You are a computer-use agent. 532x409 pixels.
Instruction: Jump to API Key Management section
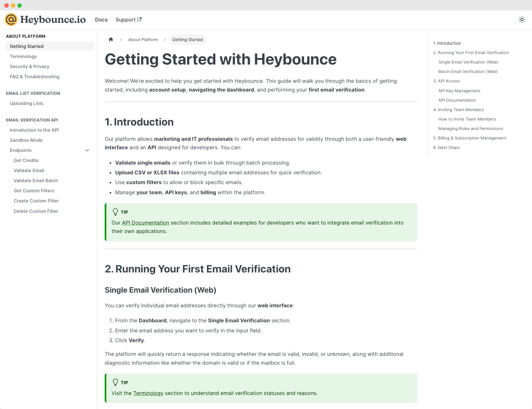pyautogui.click(x=459, y=91)
